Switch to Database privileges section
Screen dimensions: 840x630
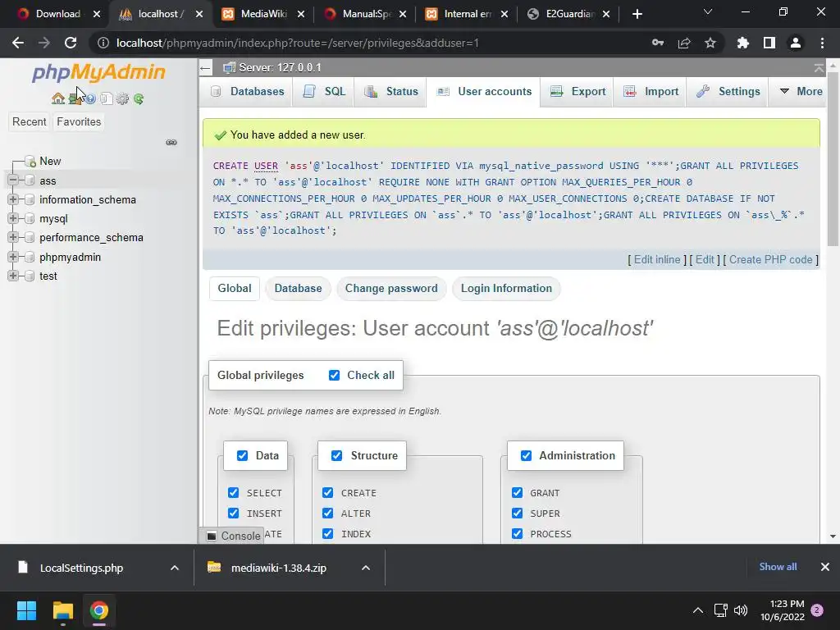coord(298,288)
